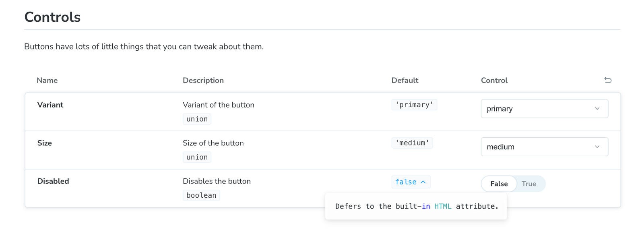The width and height of the screenshot is (644, 244).
Task: Open the Variant dropdown showing primary
Action: point(545,108)
